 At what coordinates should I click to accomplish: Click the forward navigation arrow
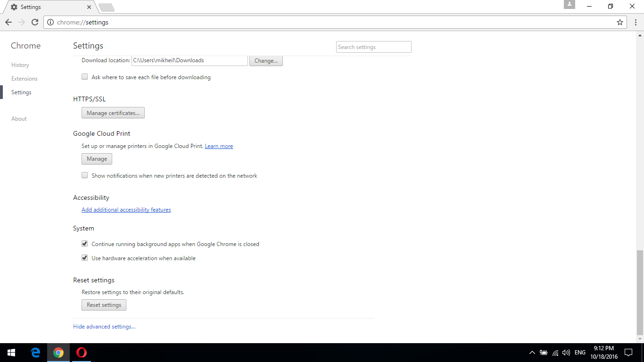coord(22,22)
